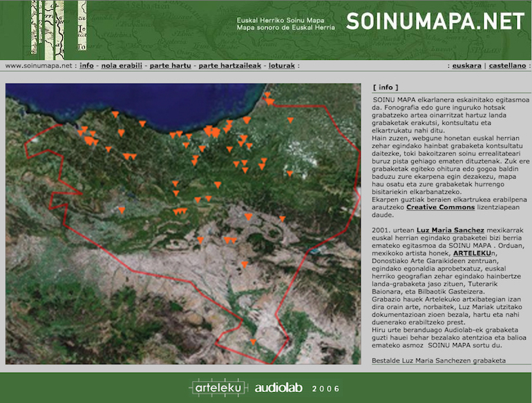Select the lone marker west of the central cluster
Image resolution: width=532 pixels, height=403 pixels.
(122, 209)
